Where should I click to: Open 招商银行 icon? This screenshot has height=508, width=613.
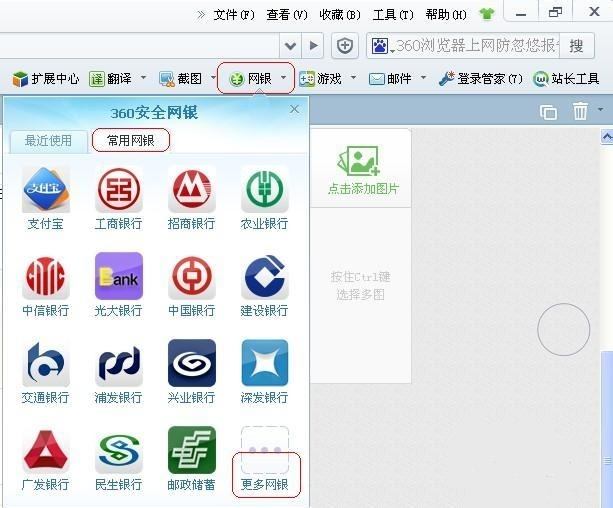[192, 190]
